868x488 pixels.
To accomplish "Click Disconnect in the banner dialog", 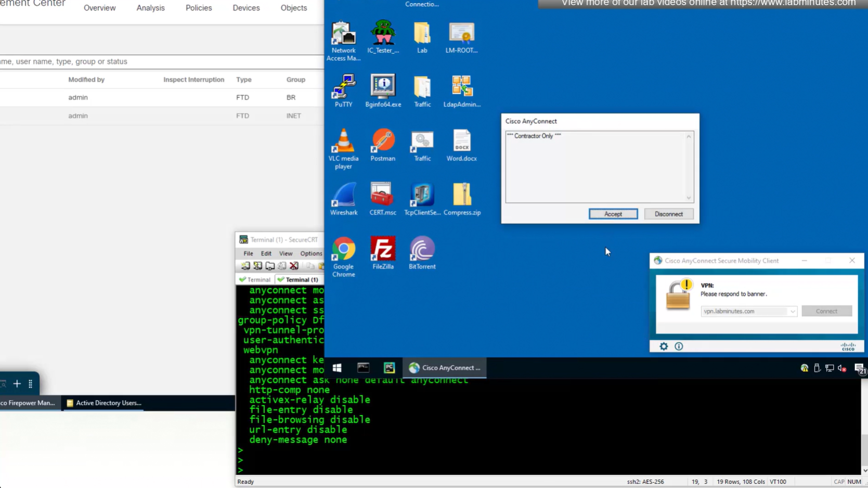I will point(668,214).
